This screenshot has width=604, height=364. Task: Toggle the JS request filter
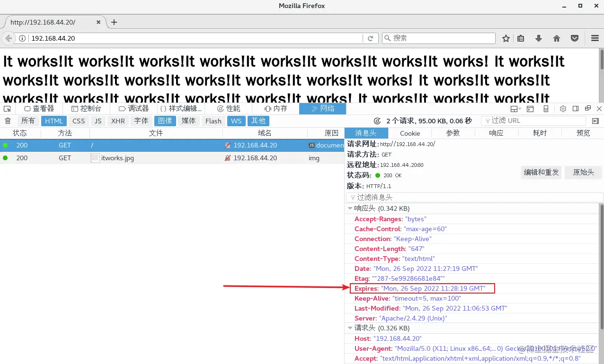coord(98,121)
